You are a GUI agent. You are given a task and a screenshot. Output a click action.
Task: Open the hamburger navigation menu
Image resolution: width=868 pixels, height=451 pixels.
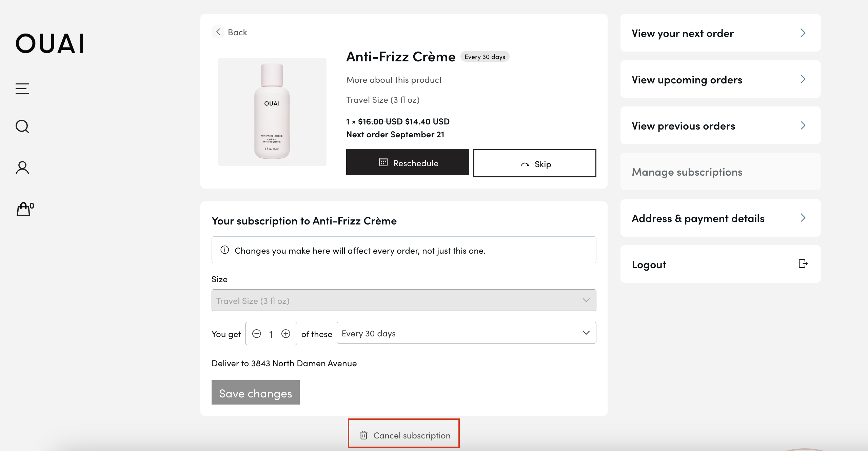pyautogui.click(x=22, y=89)
